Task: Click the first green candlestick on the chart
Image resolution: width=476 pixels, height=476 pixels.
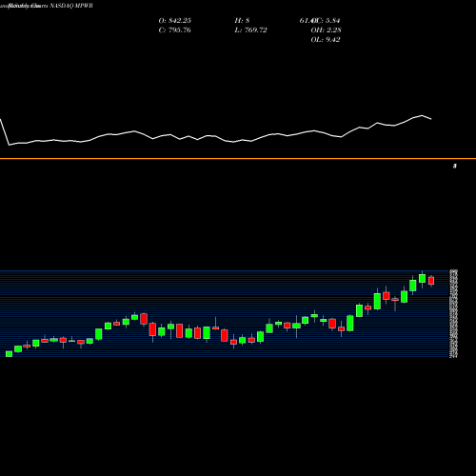Action: click(x=10, y=354)
